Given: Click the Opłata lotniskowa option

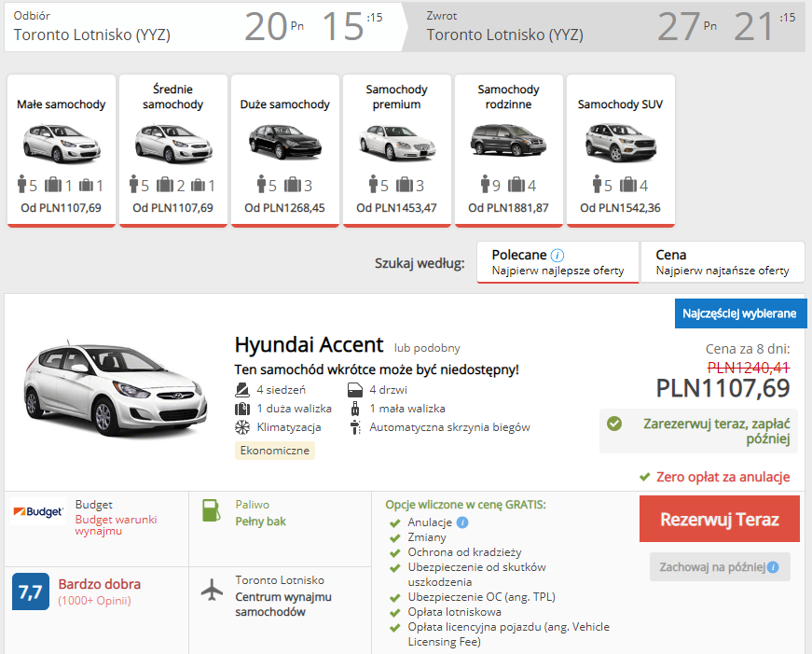Looking at the screenshot, I should coord(455,612).
